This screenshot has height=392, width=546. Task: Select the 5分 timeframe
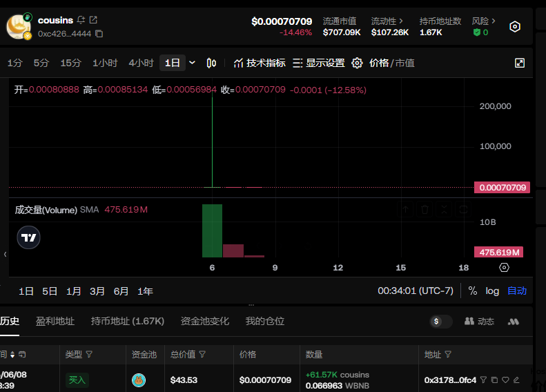pos(41,63)
